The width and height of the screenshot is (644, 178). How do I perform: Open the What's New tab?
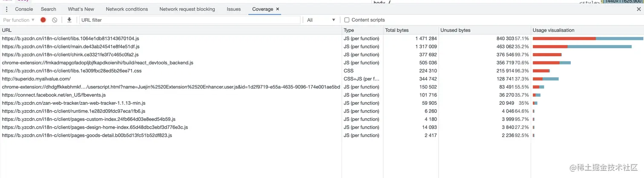tap(81, 9)
